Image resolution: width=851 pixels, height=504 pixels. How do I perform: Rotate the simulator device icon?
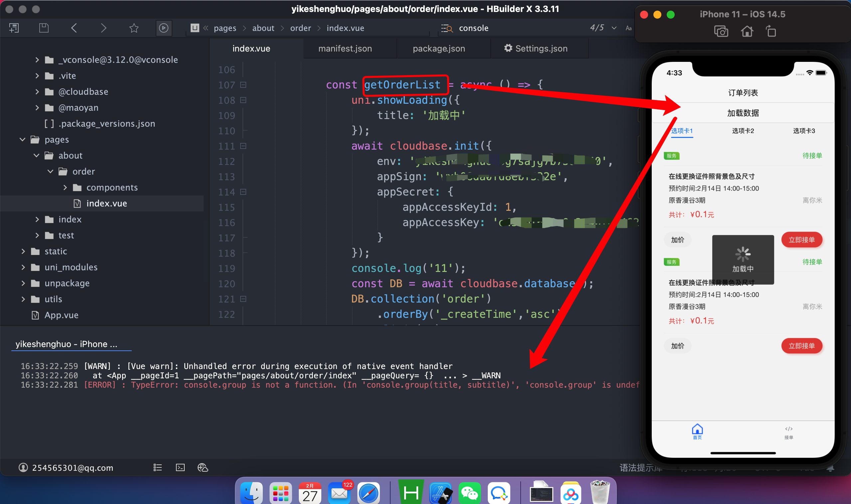(771, 32)
